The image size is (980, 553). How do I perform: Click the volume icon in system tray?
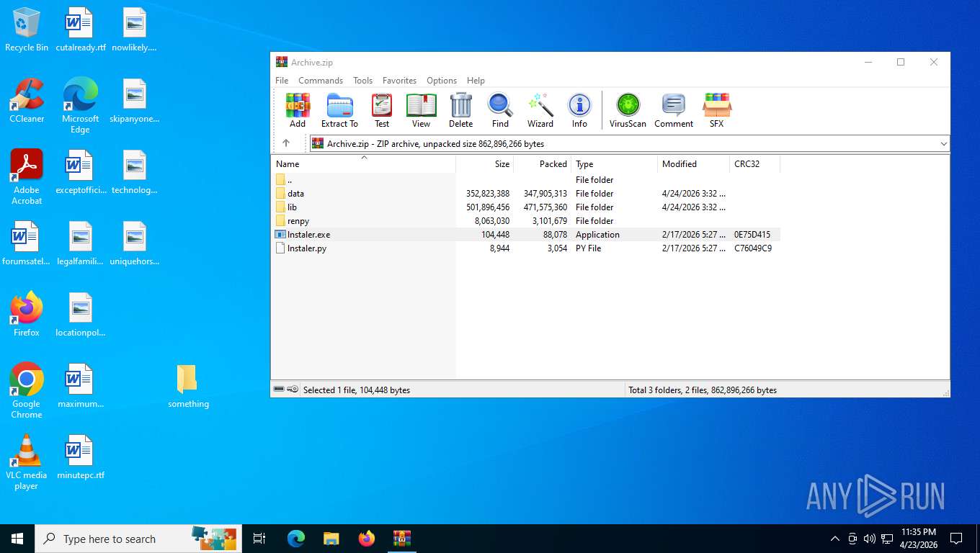point(869,539)
